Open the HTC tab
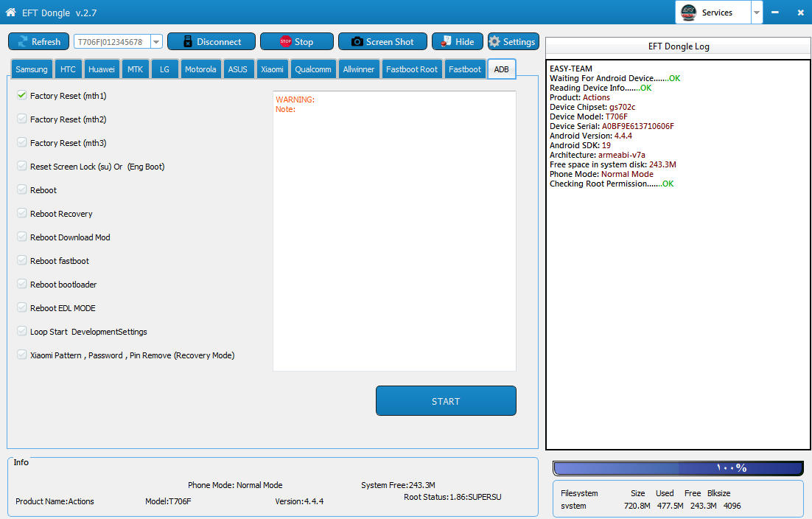The width and height of the screenshot is (812, 519). click(x=68, y=69)
